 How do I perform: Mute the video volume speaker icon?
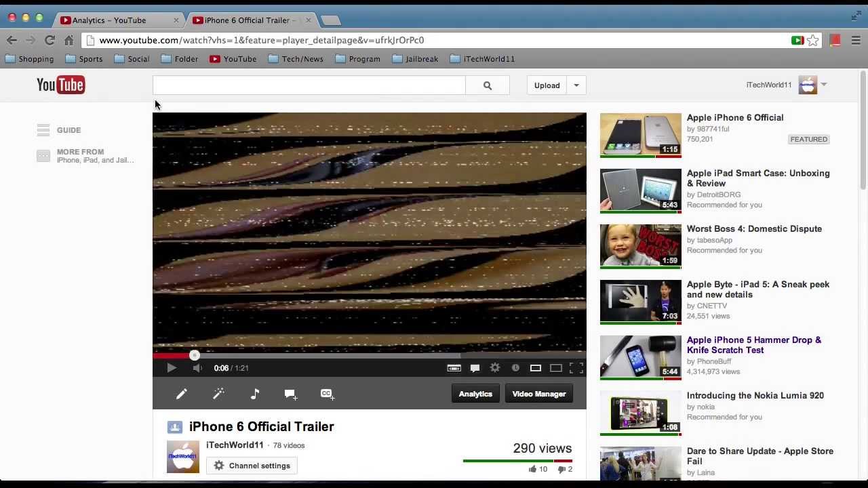point(197,368)
